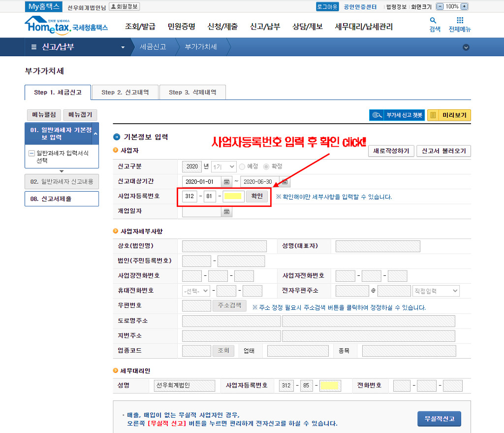Viewport: 504px width, 433px height.
Task: Click the 성명(대표자) input field
Action: (x=378, y=246)
